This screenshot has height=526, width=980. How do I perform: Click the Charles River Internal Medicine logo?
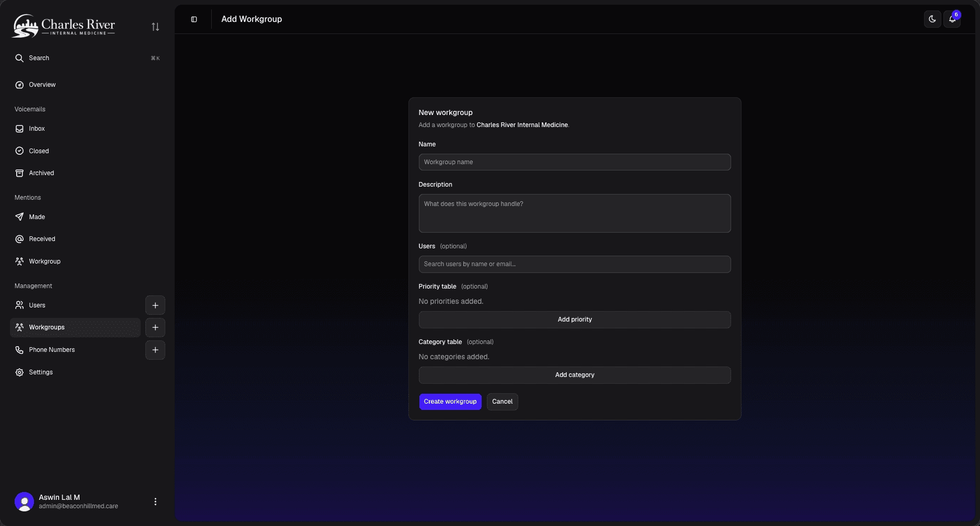[x=63, y=26]
